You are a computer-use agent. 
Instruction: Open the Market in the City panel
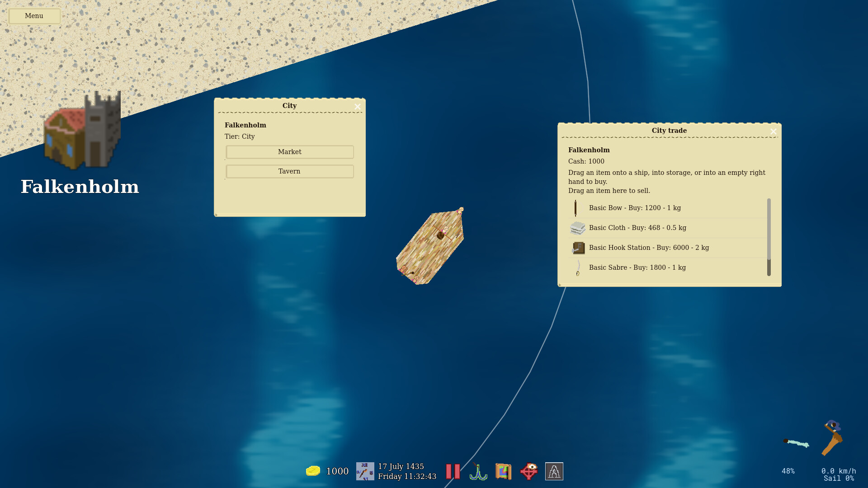[x=290, y=152]
